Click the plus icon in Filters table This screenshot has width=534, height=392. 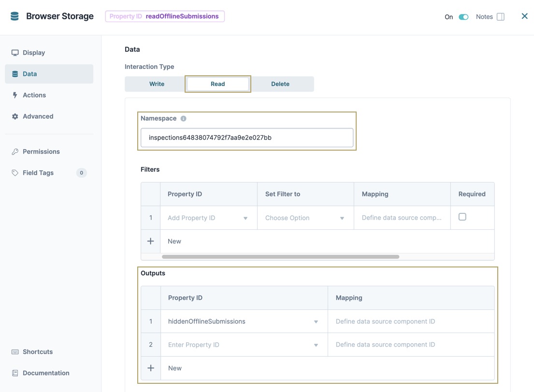click(x=150, y=241)
